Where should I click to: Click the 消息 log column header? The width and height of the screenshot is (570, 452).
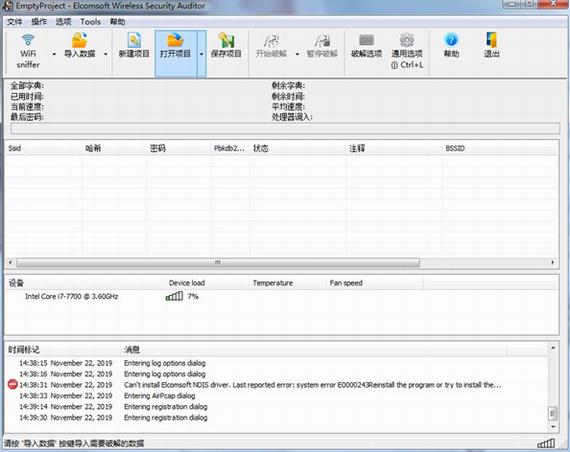314,350
